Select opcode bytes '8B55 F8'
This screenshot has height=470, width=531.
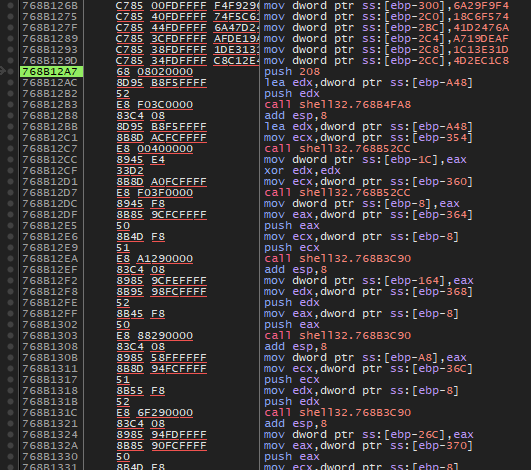[x=141, y=391]
